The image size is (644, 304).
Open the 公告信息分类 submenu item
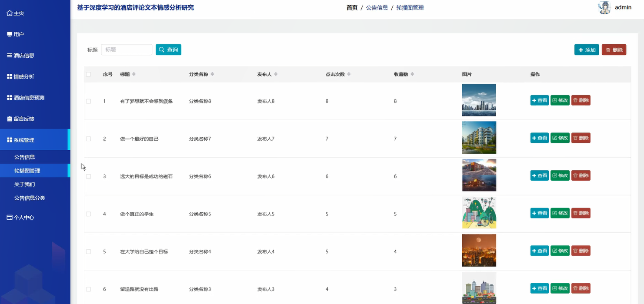pyautogui.click(x=35, y=198)
